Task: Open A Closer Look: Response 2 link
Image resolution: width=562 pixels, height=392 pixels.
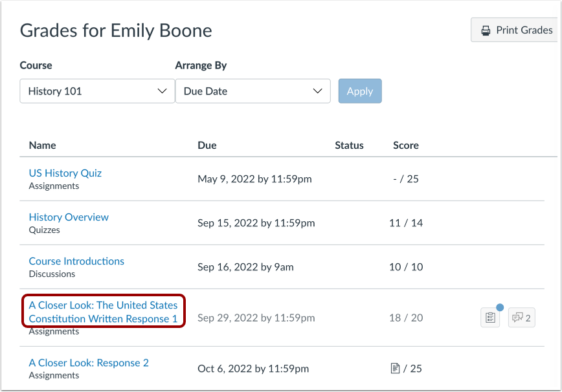Action: [89, 363]
